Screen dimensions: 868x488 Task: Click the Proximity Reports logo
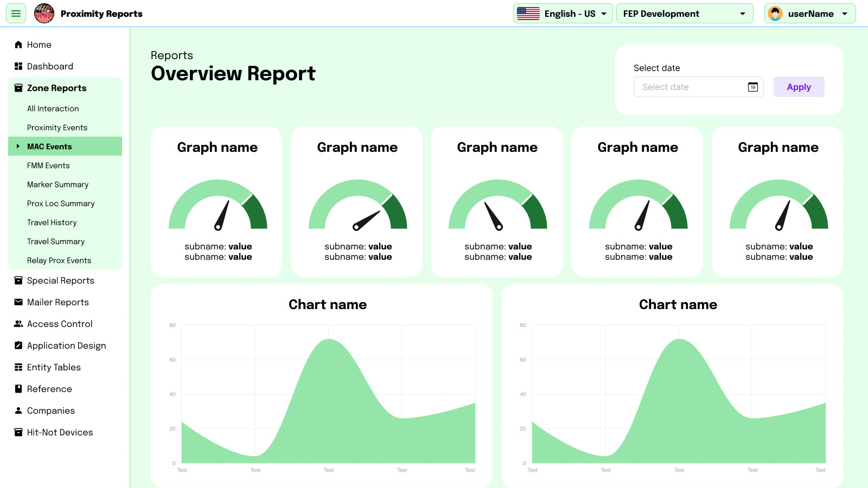(x=44, y=14)
